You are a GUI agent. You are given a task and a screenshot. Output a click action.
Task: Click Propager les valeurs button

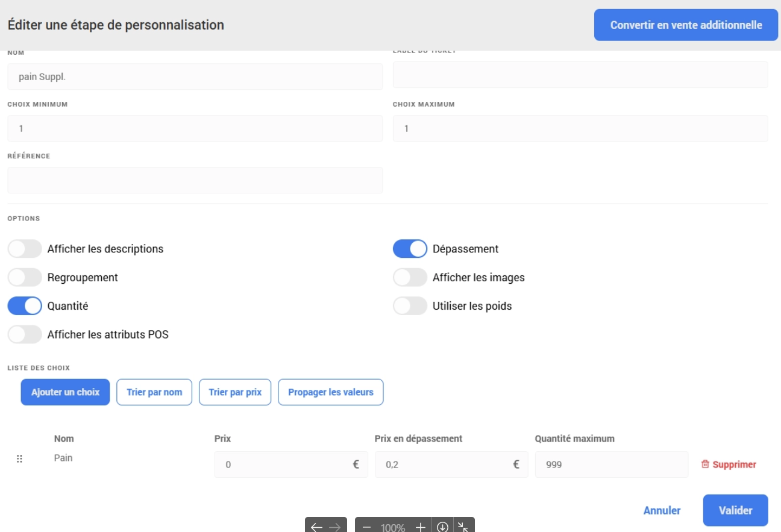pyautogui.click(x=331, y=392)
